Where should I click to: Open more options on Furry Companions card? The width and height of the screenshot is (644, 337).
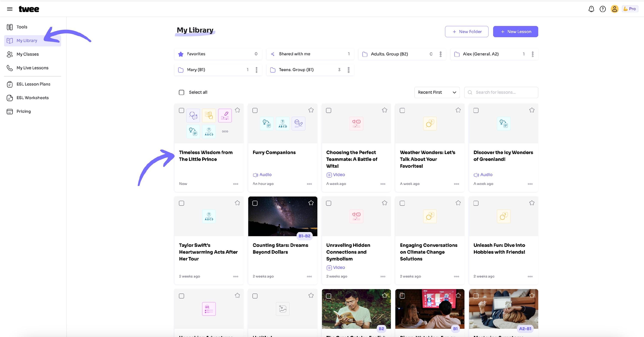[x=310, y=184]
